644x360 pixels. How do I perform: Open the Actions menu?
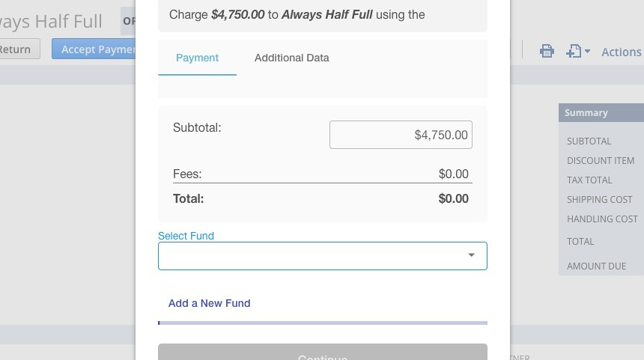click(x=622, y=52)
